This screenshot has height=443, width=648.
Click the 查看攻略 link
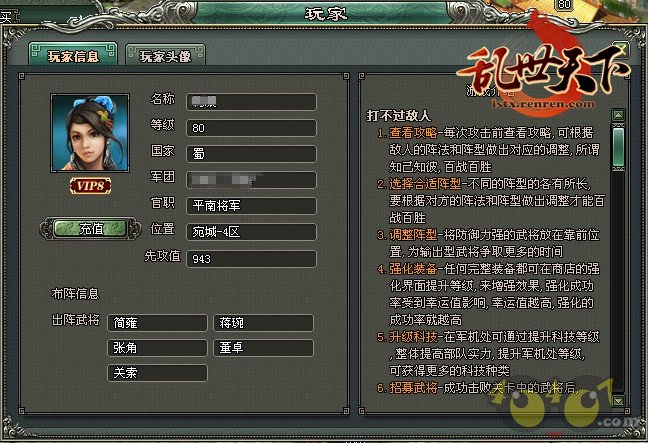pyautogui.click(x=413, y=133)
